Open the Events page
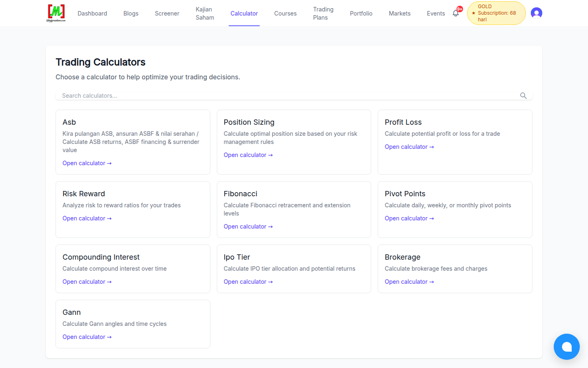Viewport: 588px width, 368px height. click(436, 13)
